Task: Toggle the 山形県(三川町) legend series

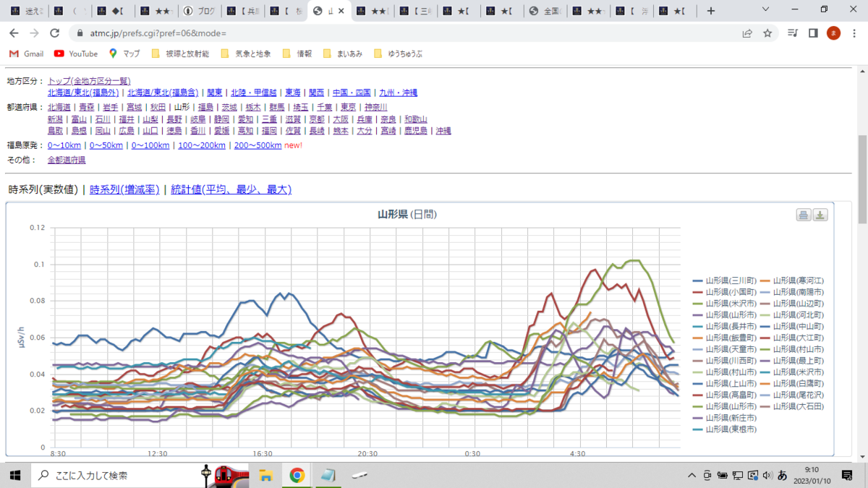Action: tap(724, 281)
